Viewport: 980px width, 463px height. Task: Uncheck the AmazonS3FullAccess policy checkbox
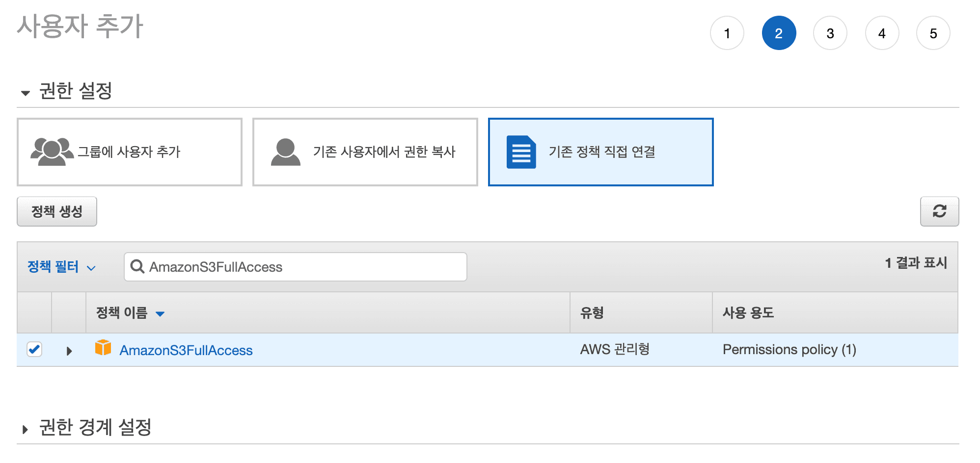[34, 349]
